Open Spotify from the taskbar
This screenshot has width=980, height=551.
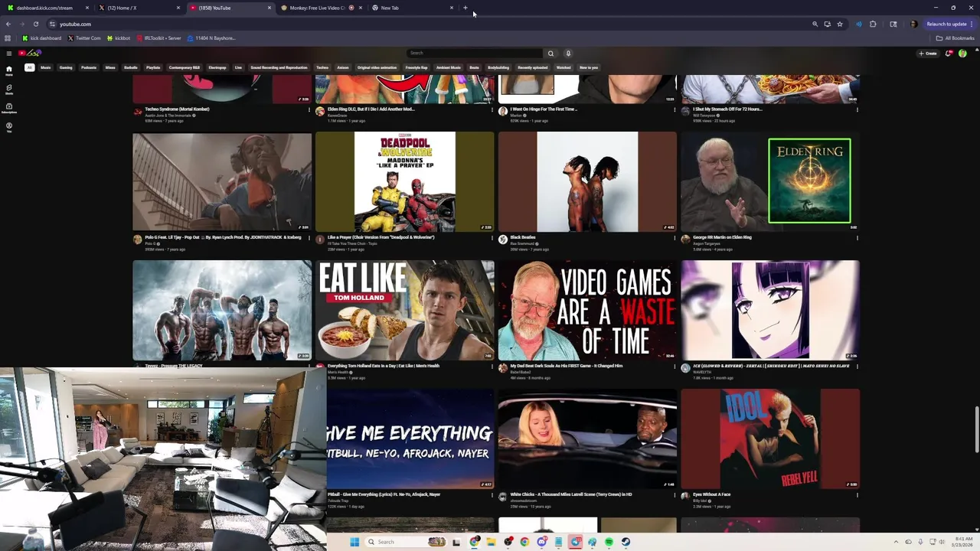[x=609, y=542]
